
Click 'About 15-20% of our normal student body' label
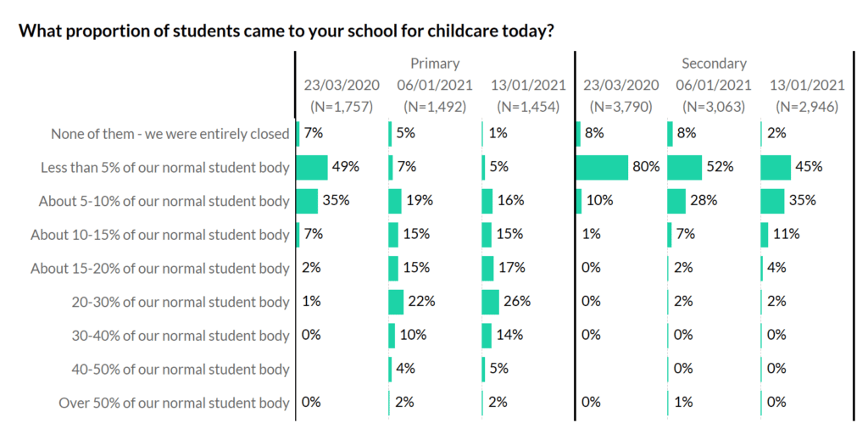160,268
